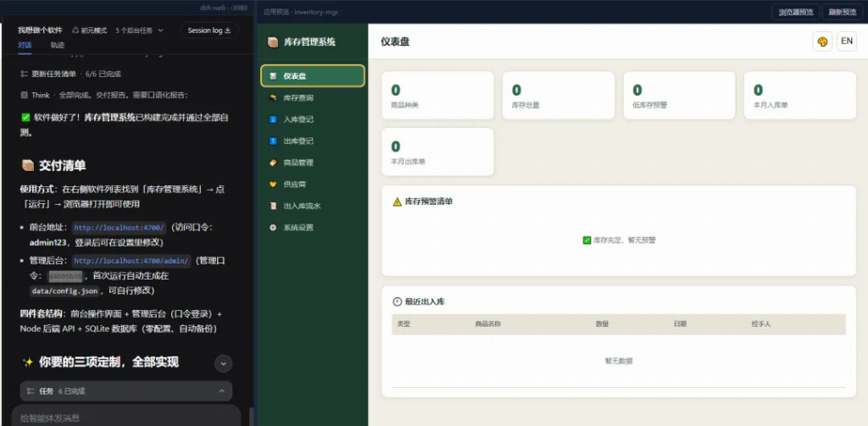
Task: Click the 库存查询 icon in sidebar
Action: coord(273,98)
